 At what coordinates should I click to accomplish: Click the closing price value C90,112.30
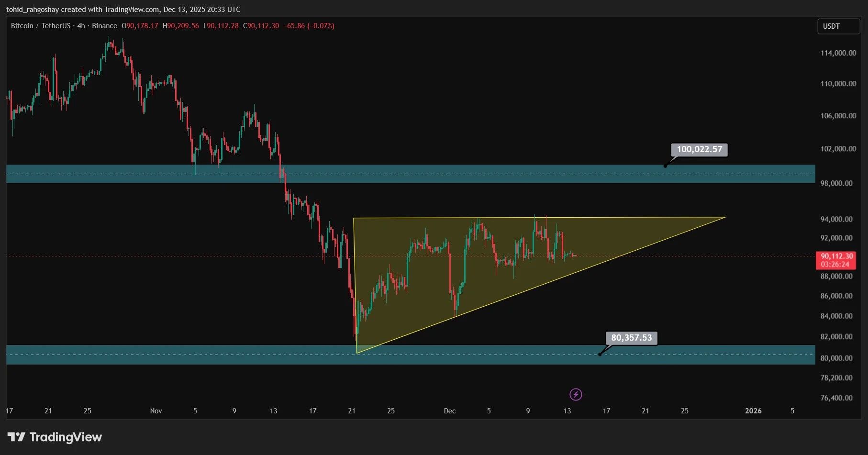pos(261,26)
